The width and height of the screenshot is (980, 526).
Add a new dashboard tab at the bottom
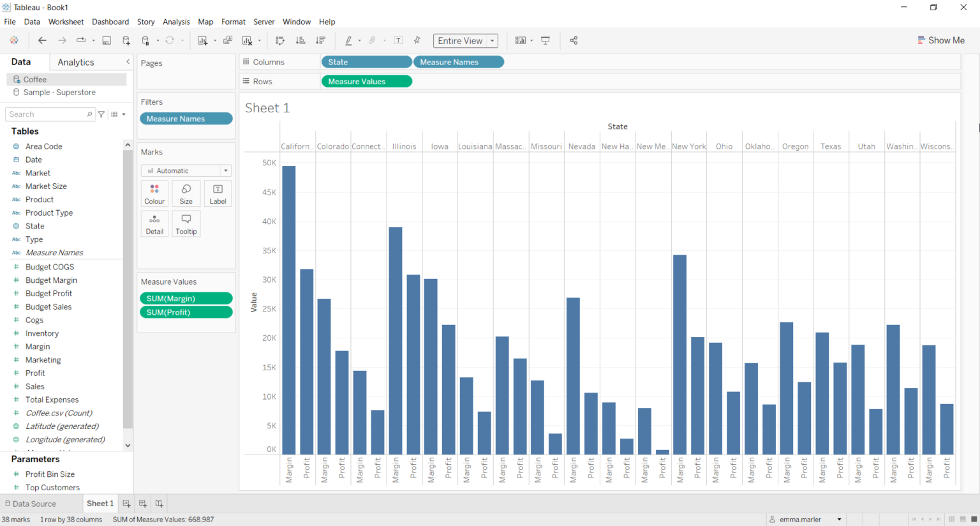143,504
